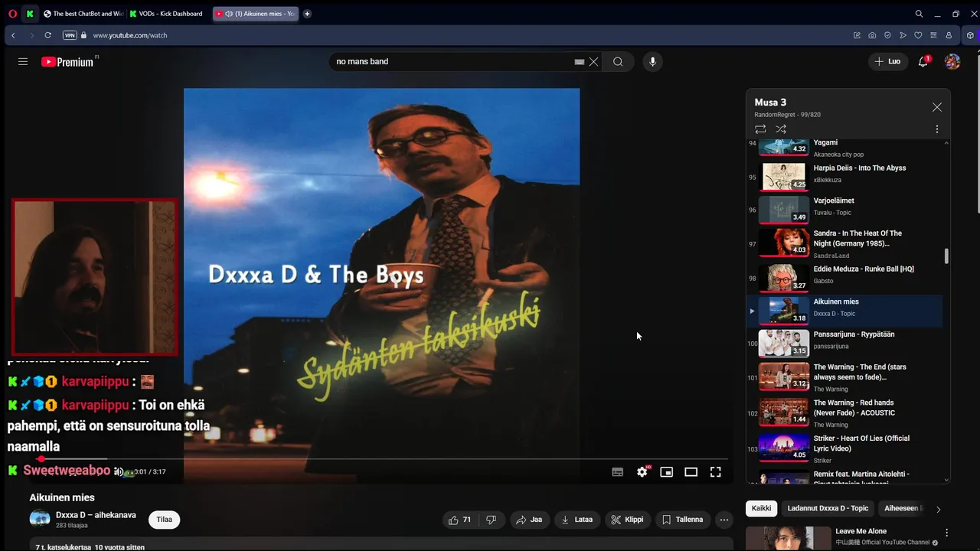Open options for Leave Me Alone video
This screenshot has height=551, width=980.
[x=946, y=533]
